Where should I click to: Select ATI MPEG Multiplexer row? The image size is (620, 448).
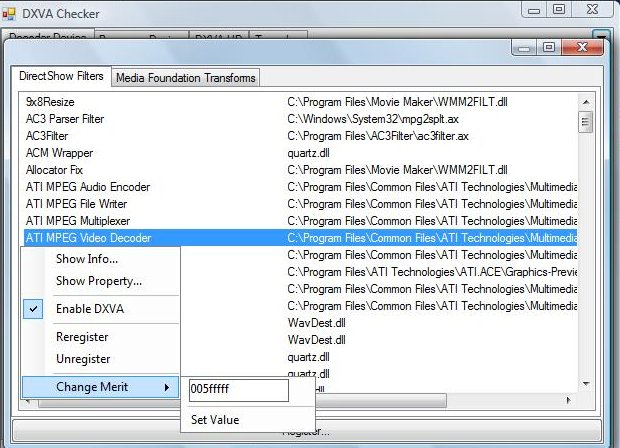301,221
